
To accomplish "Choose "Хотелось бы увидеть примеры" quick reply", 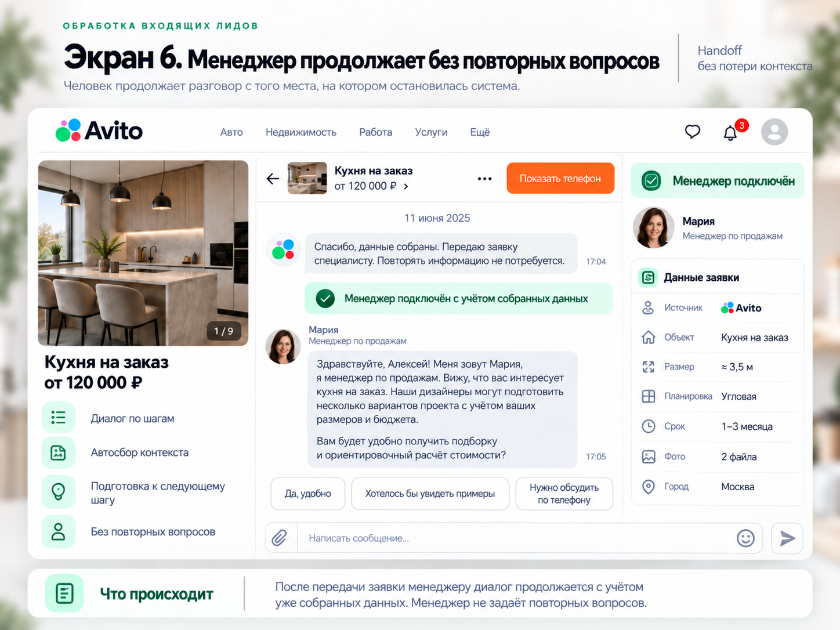I will click(x=430, y=494).
